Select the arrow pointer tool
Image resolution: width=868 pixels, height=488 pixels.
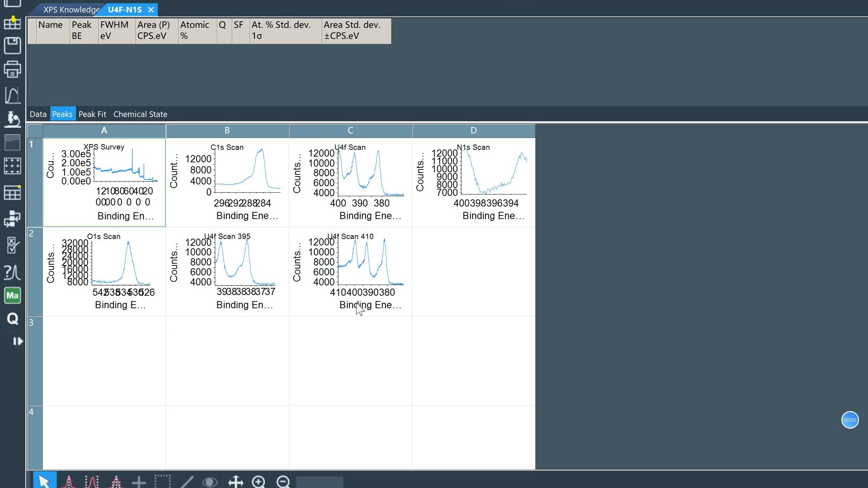45,481
